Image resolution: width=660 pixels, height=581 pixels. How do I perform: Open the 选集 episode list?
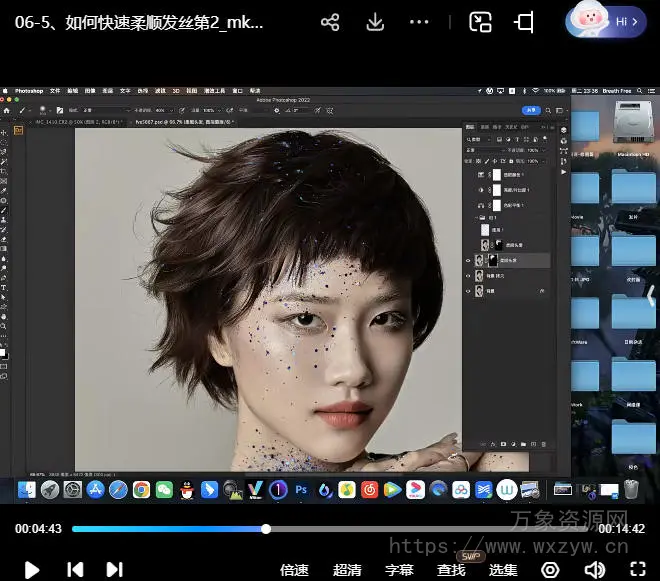point(503,570)
